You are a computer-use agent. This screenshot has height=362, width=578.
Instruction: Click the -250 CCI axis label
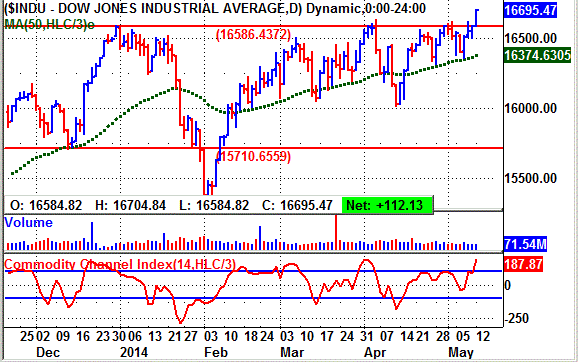pos(516,318)
